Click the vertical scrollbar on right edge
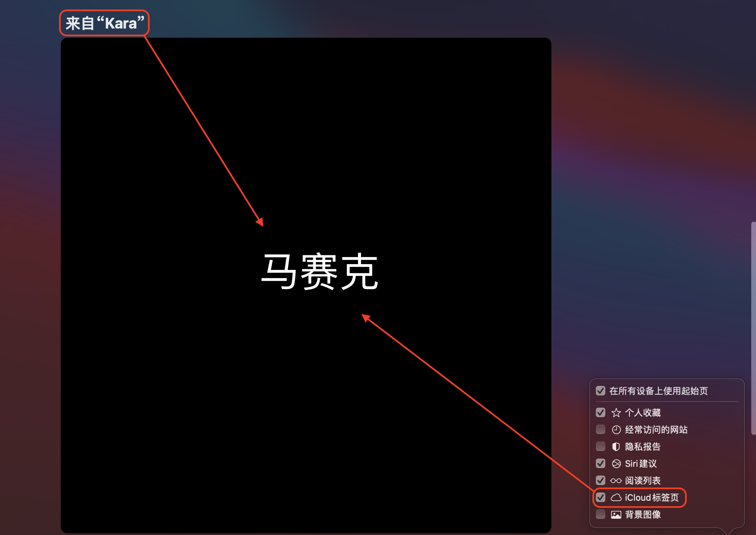Viewport: 756px width, 535px height. [x=753, y=328]
